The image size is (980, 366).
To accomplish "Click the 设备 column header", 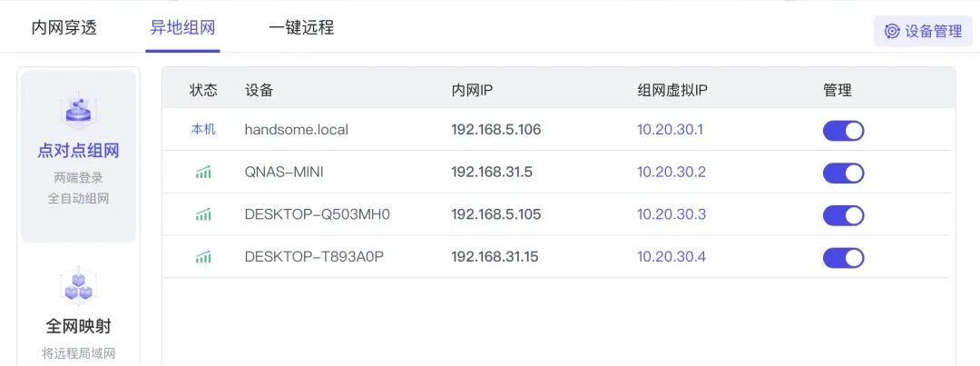I will (259, 90).
